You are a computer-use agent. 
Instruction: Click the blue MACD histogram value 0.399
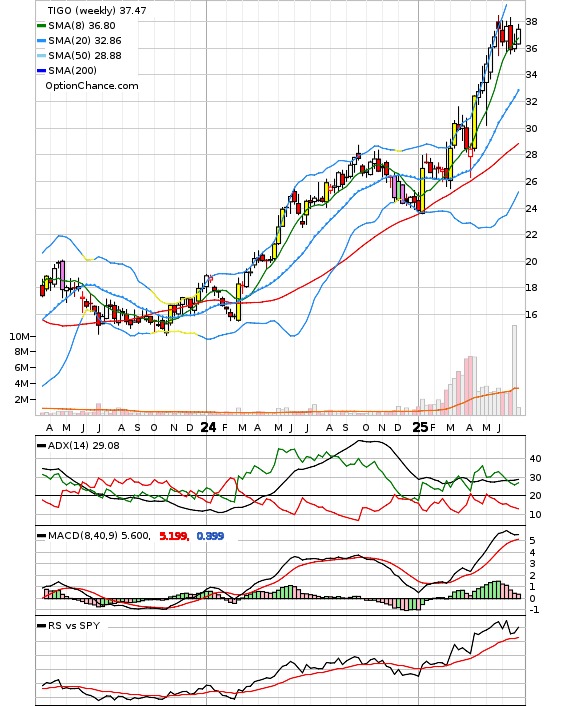(x=210, y=536)
